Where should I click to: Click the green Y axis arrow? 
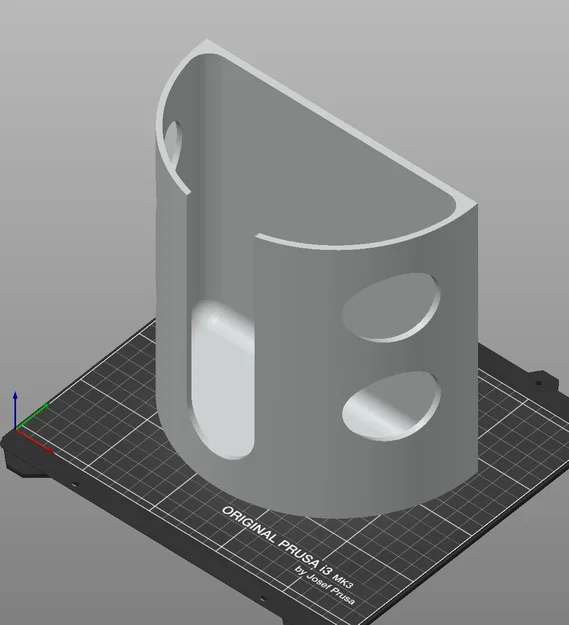[x=32, y=417]
